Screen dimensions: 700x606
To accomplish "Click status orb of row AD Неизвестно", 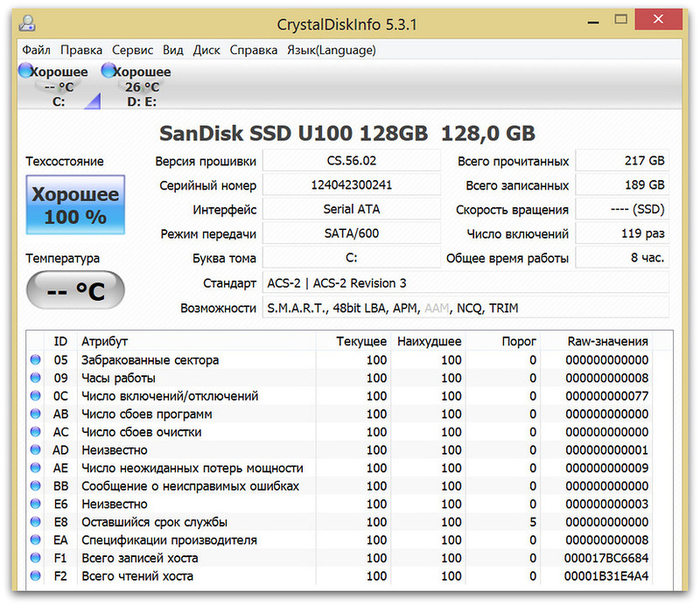I will [35, 449].
